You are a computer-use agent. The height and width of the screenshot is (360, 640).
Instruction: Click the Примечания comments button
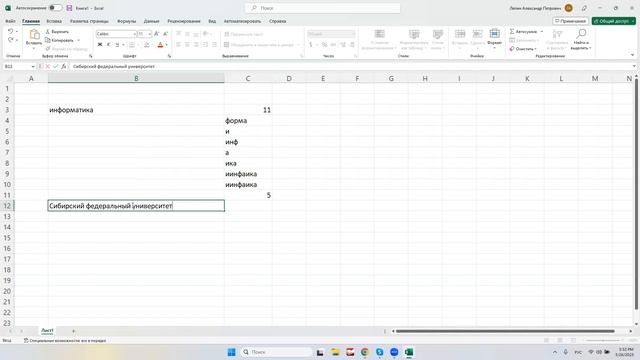571,21
